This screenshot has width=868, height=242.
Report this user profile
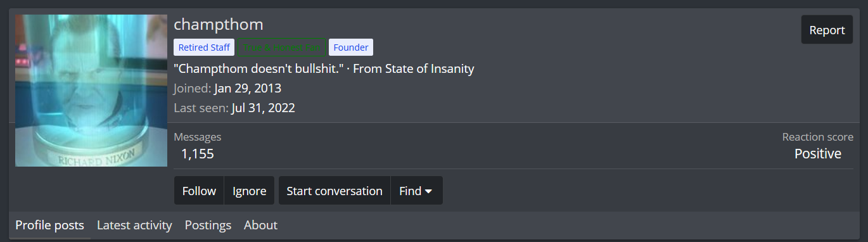pyautogui.click(x=827, y=30)
